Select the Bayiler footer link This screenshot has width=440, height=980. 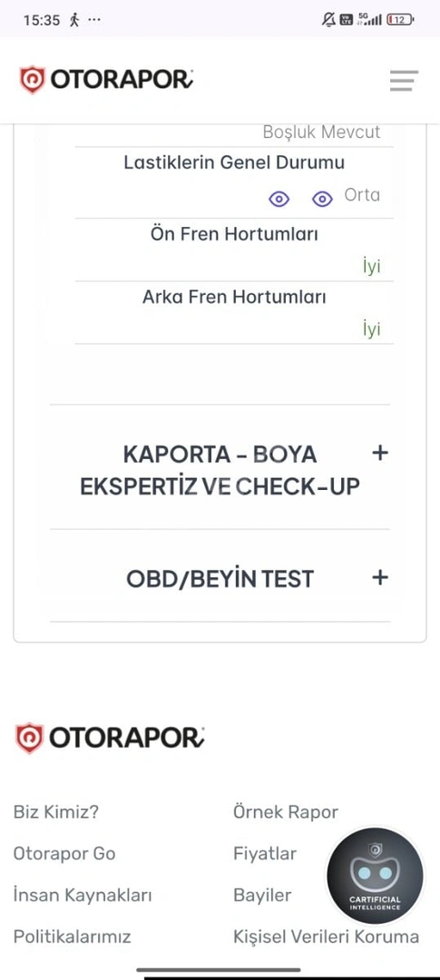pos(262,895)
